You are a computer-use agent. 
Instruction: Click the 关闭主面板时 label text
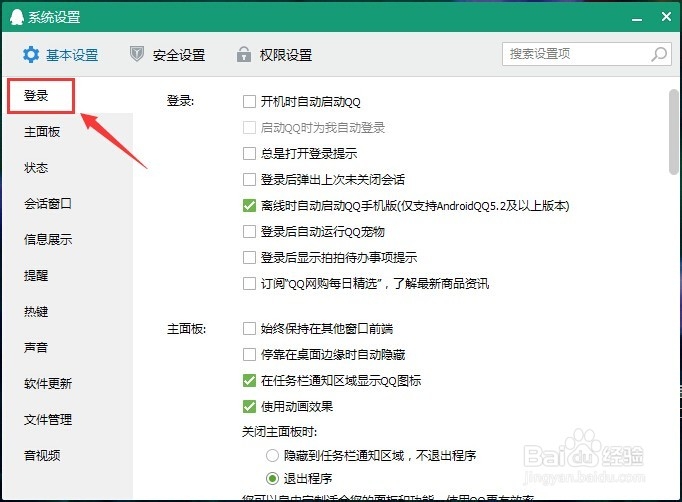click(x=279, y=432)
